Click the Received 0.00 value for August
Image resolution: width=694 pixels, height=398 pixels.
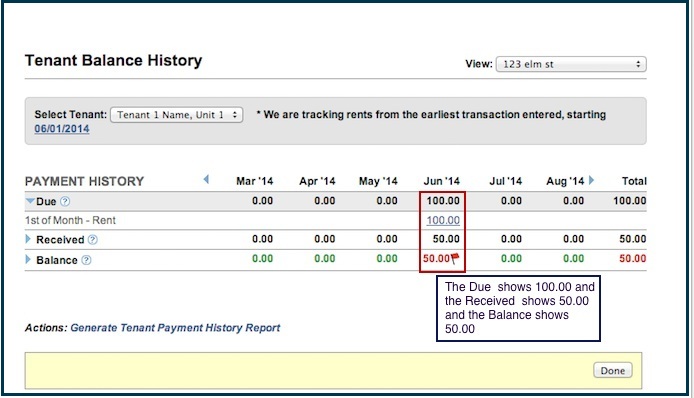574,239
